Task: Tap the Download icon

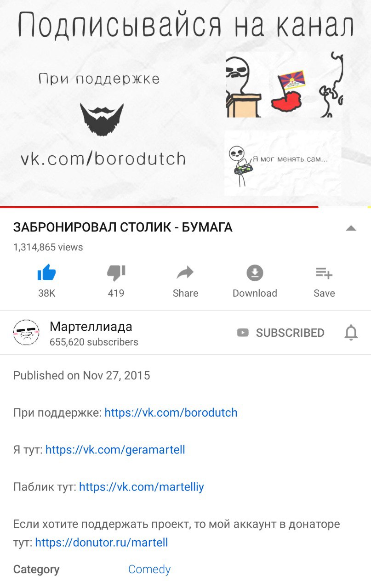Action: 255,273
